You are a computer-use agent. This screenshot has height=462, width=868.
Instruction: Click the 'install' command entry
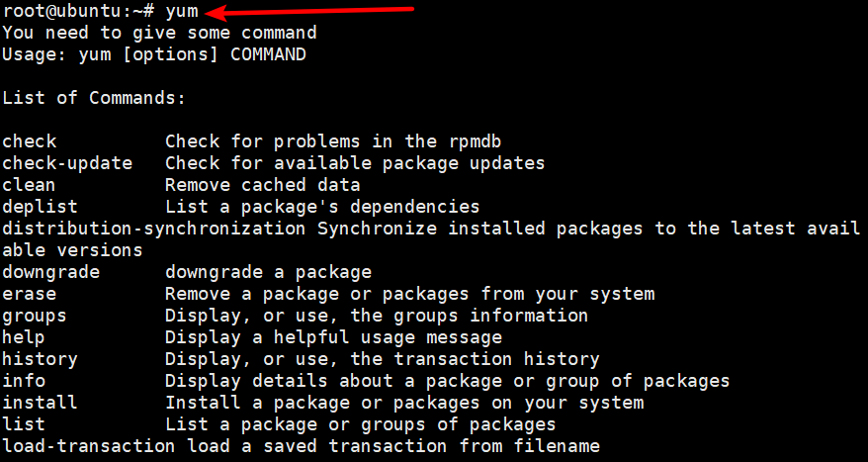pos(40,403)
